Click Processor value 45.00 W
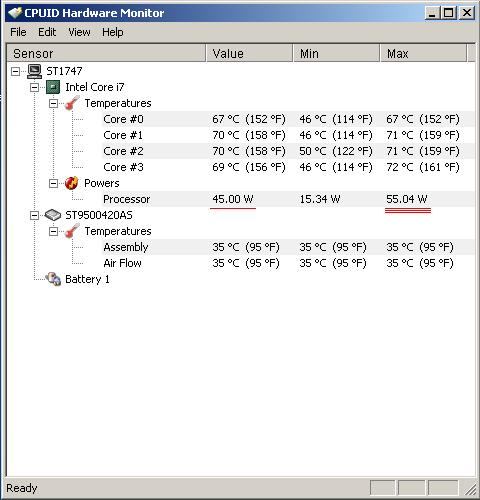 (233, 199)
